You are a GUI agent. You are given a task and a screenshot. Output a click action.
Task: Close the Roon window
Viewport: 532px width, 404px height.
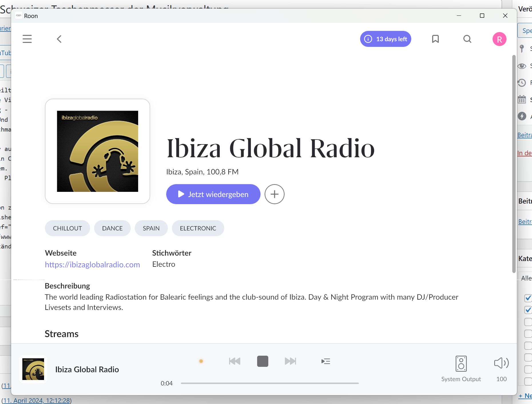pyautogui.click(x=505, y=15)
